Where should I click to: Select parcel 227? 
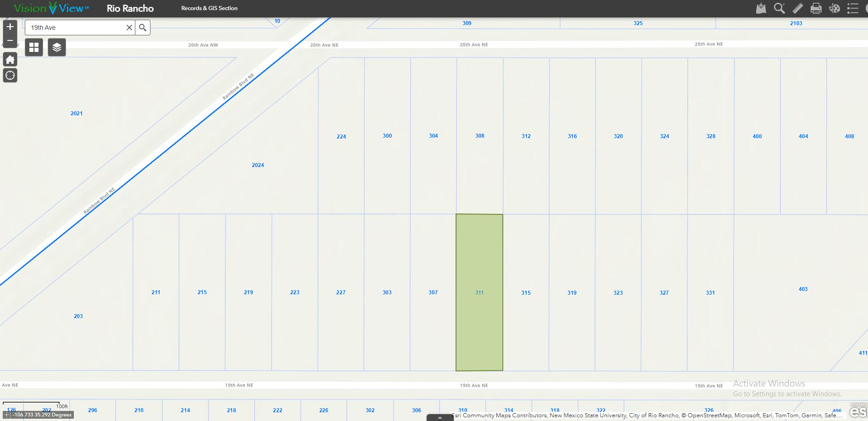point(341,292)
